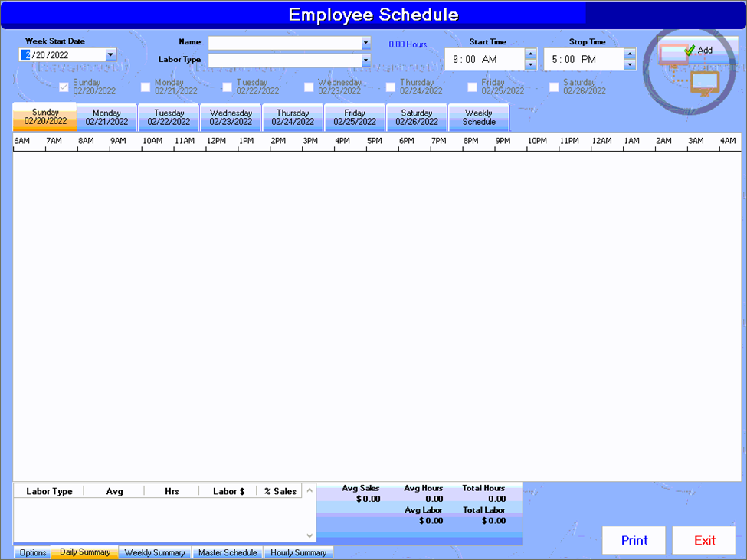Decrease Start Time with the down arrow
Screen dimensions: 747x560
(x=530, y=64)
